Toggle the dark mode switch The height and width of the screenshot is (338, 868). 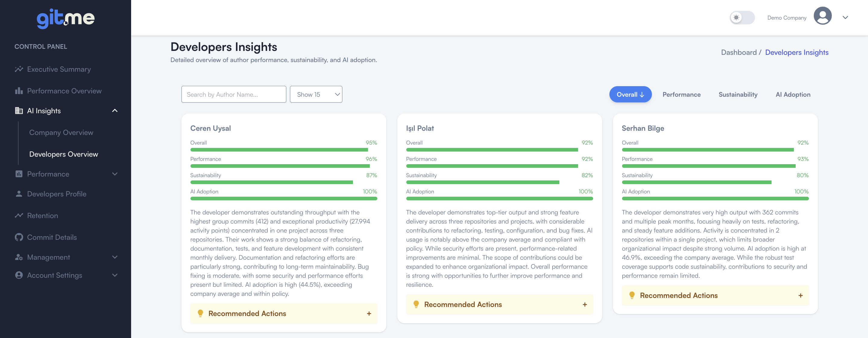(742, 17)
